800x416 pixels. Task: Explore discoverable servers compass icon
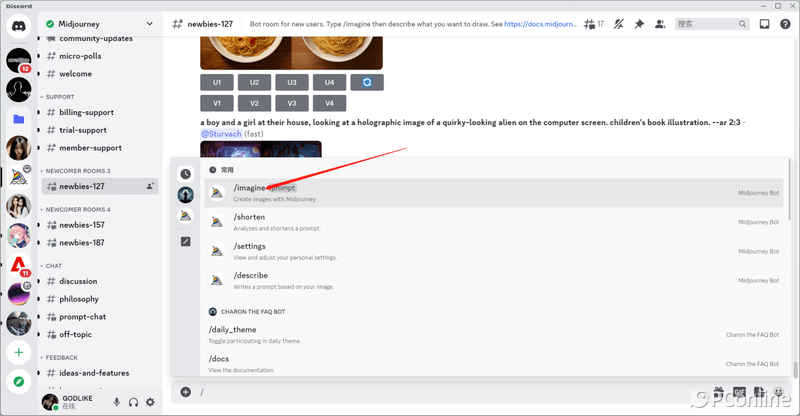[x=19, y=381]
